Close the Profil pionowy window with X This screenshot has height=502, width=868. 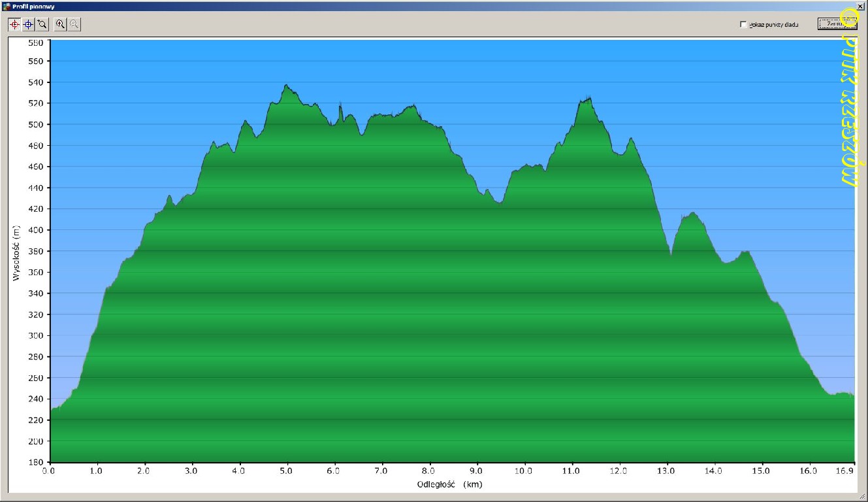pos(860,6)
